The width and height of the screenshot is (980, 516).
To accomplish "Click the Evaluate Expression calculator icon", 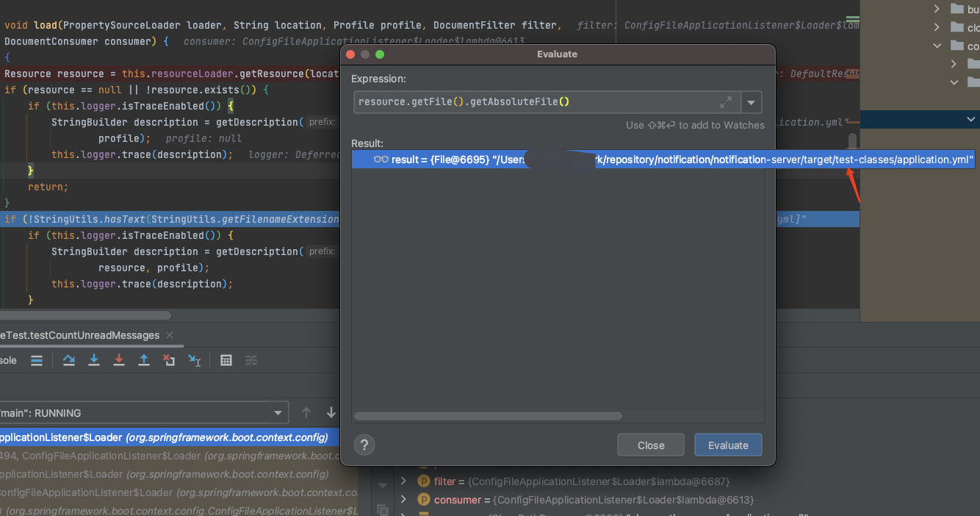I will 226,360.
